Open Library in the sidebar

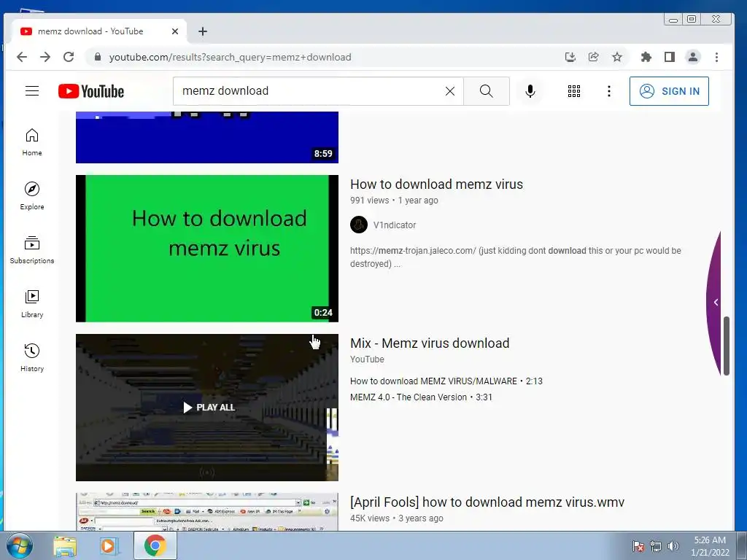[32, 304]
